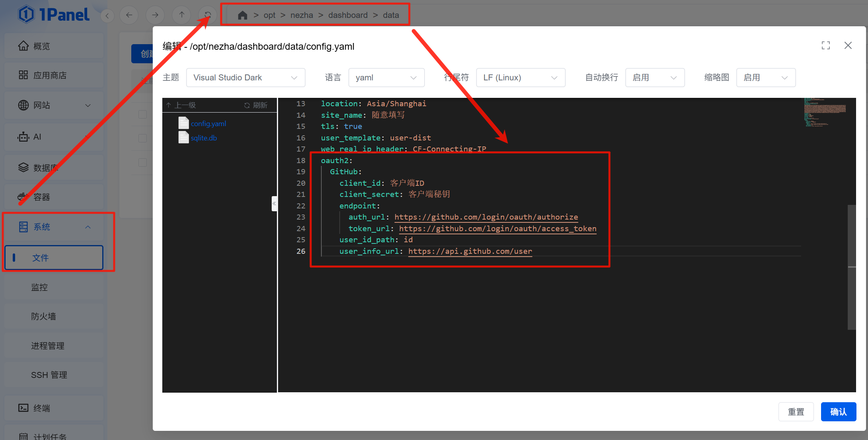This screenshot has width=868, height=440.
Task: Open the 监控 monitoring page
Action: 54,287
